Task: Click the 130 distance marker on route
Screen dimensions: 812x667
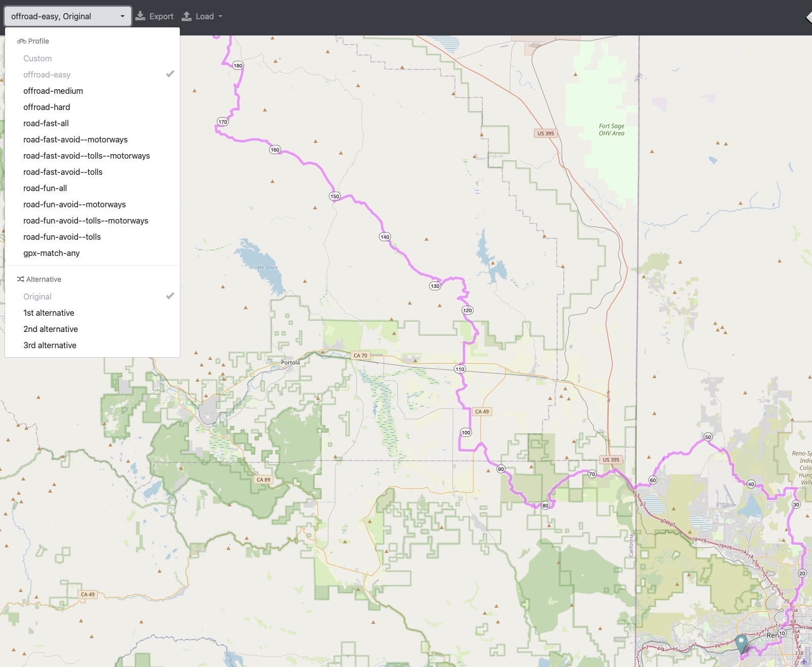Action: pos(435,286)
